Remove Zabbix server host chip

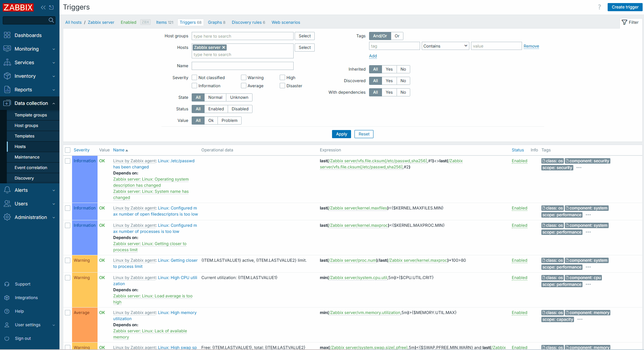coord(224,48)
